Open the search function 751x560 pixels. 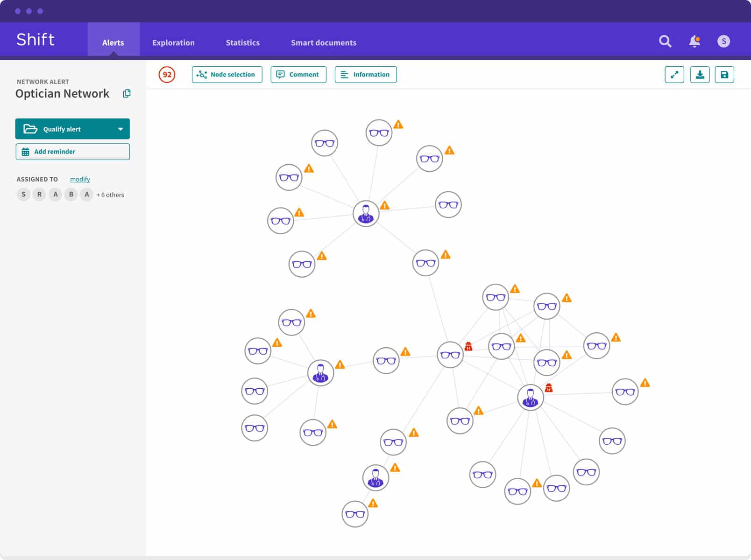tap(665, 41)
